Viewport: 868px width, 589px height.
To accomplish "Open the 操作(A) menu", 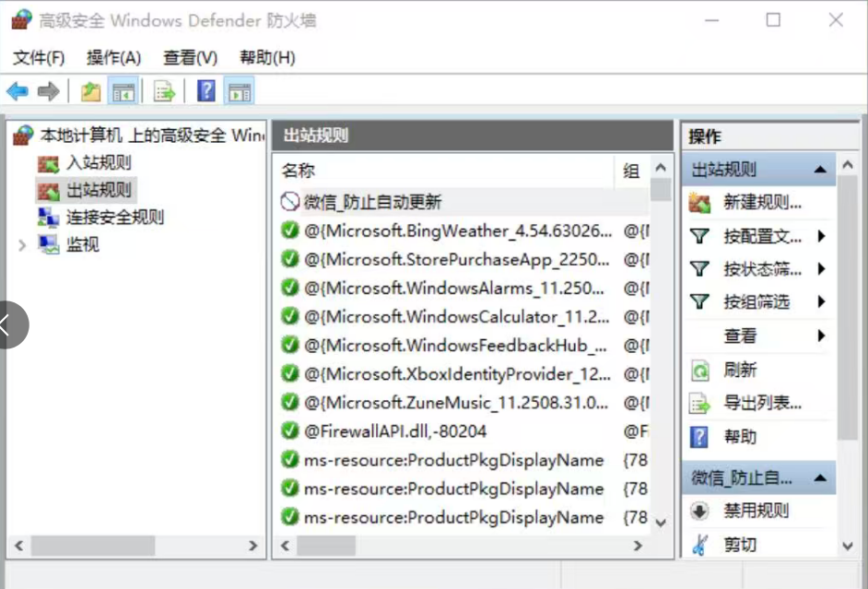I will 113,55.
